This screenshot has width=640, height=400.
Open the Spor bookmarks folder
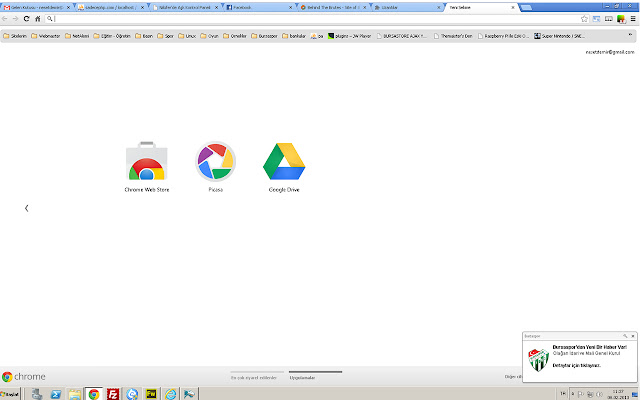165,36
